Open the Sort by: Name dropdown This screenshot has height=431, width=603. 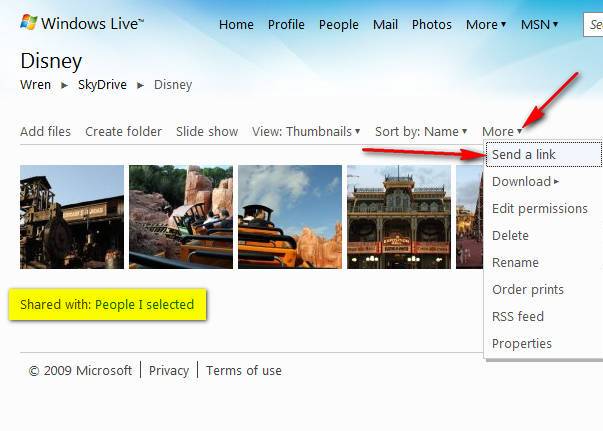[x=421, y=131]
